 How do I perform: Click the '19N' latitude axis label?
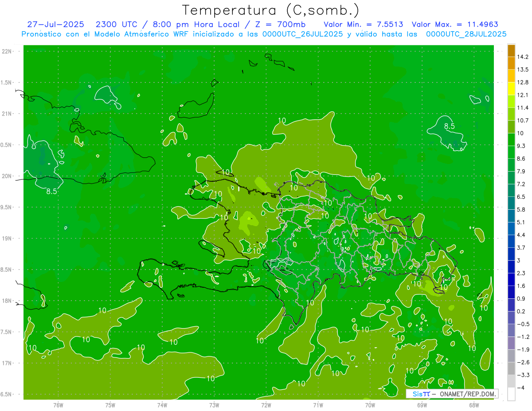click(x=7, y=239)
